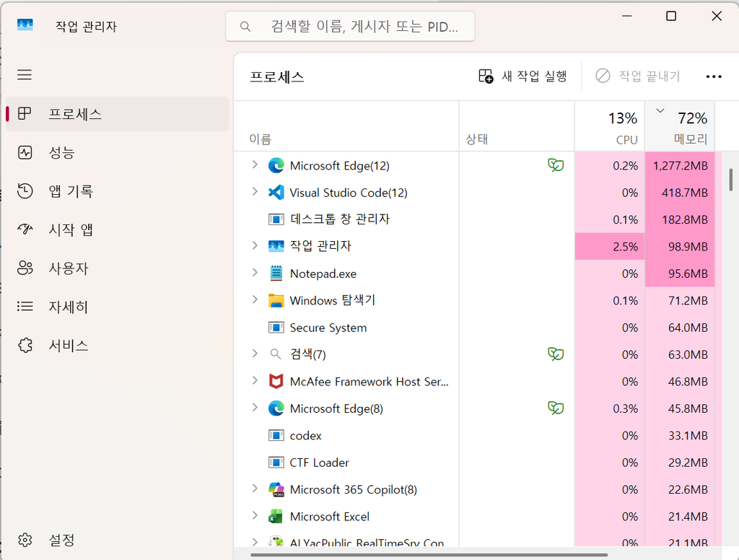
Task: Click the Microsoft Excel icon
Action: point(276,516)
